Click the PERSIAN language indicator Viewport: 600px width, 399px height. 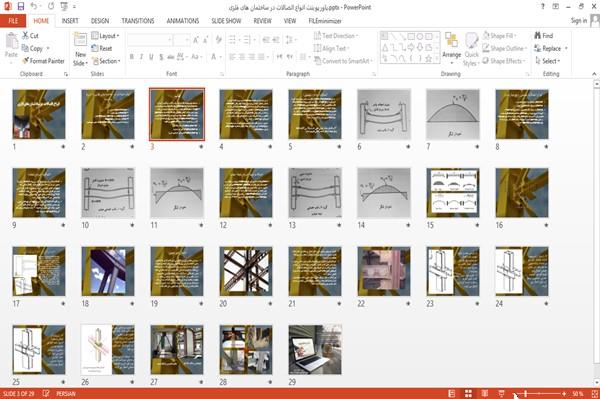66,393
